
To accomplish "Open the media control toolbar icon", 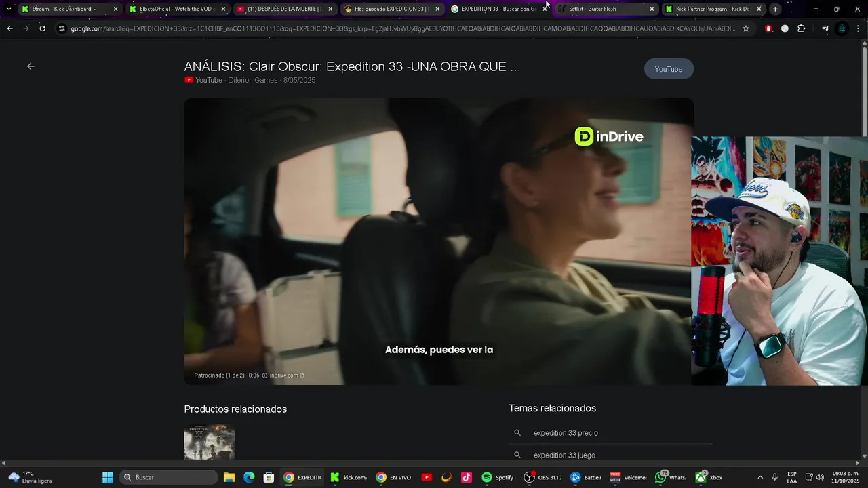I will pyautogui.click(x=825, y=28).
